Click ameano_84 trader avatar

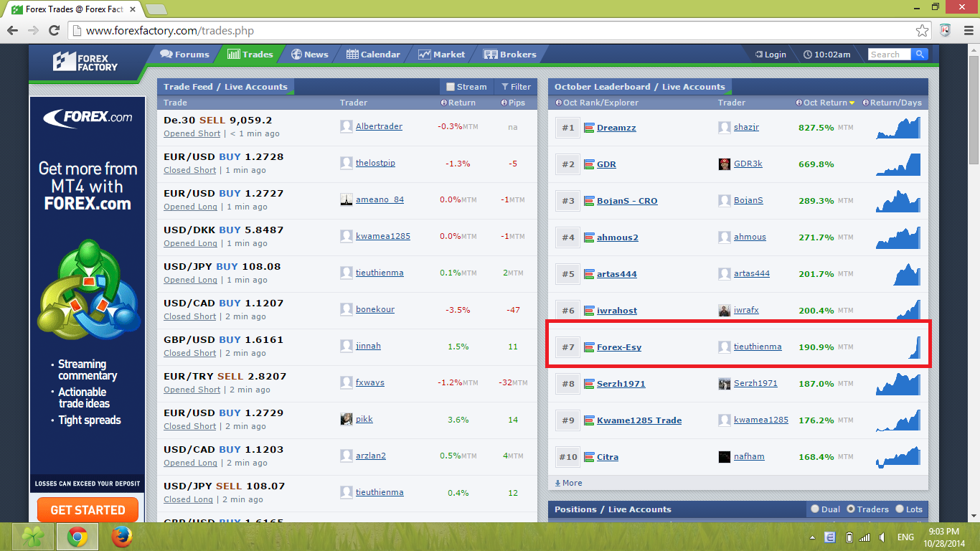(x=347, y=200)
